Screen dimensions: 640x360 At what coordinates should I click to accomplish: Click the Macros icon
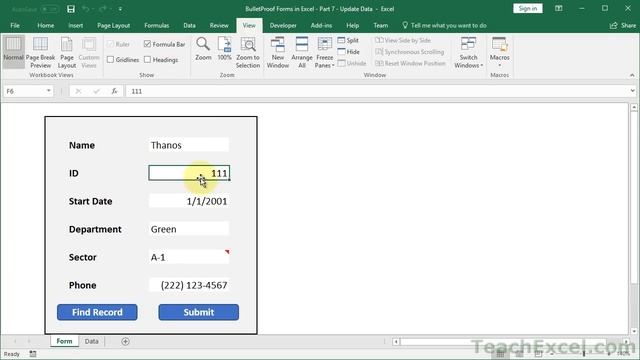tap(499, 44)
